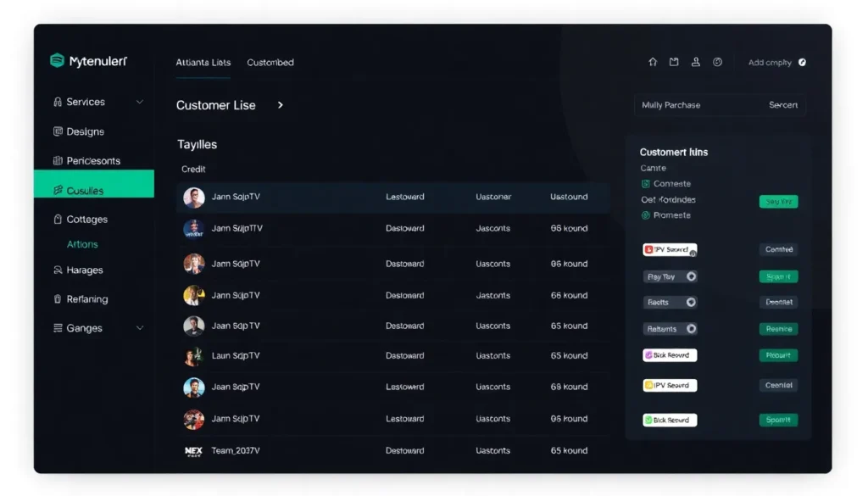Toggle the Play Toy switch
This screenshot has width=868, height=496.
691,276
